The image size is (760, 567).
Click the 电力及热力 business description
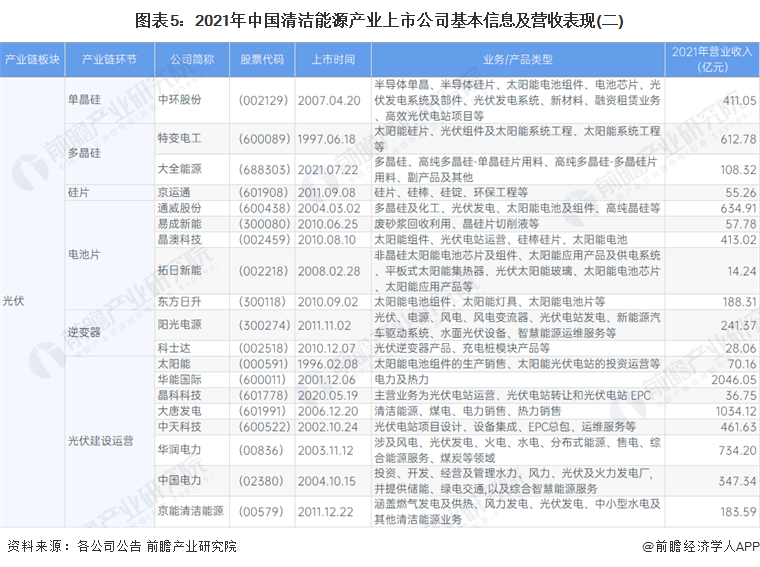click(x=402, y=379)
